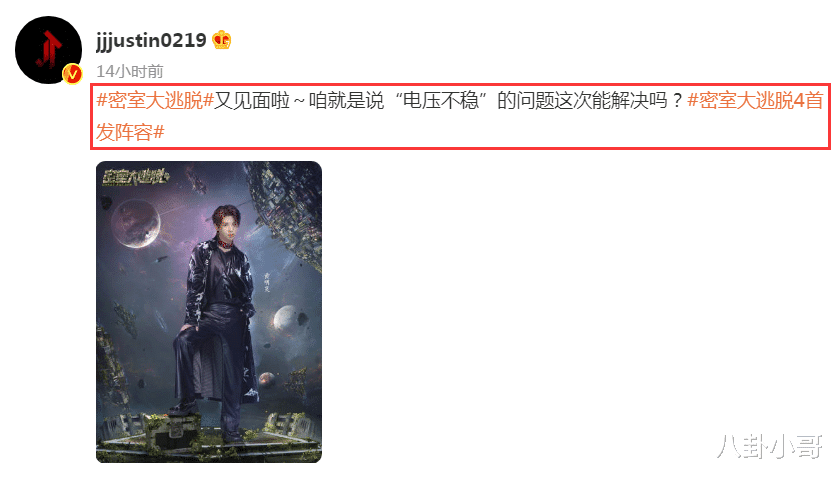Click the show logo atop the poster
Screen dimensions: 836x477
(135, 176)
